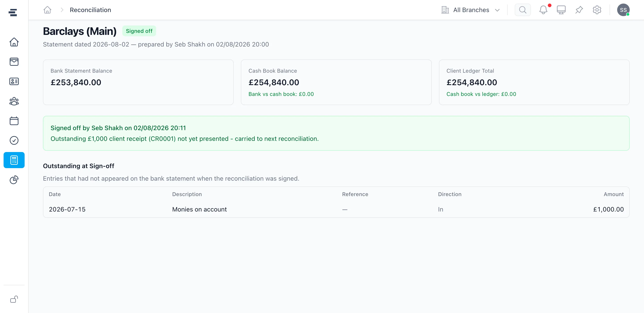Click the 'Cash book vs ledger: £0.00' text
Viewport: 644px width, 313px height.
click(481, 94)
